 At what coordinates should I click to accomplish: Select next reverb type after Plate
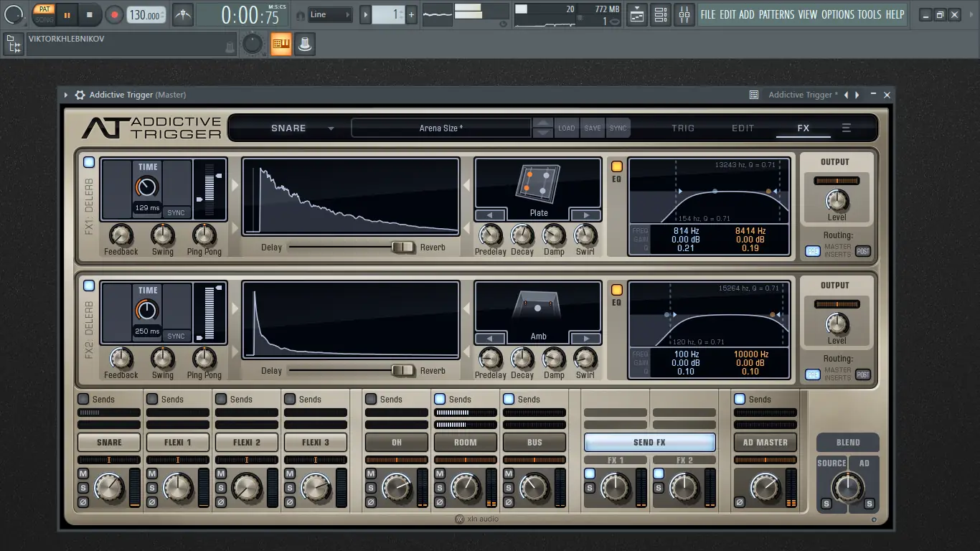585,215
